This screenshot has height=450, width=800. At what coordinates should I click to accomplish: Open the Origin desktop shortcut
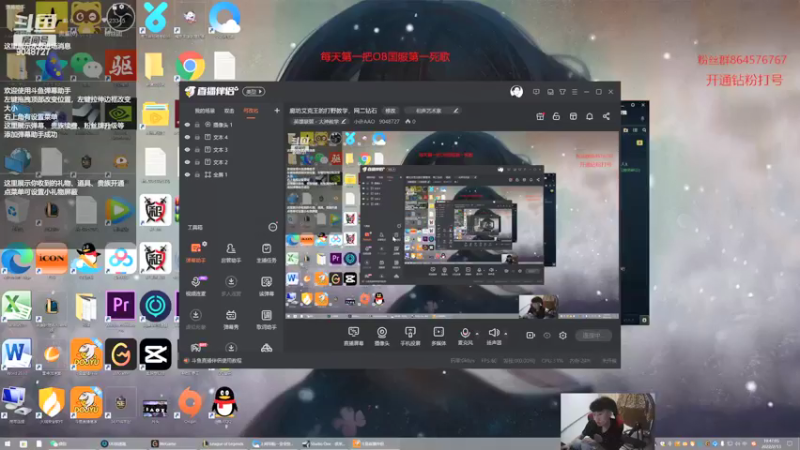190,403
